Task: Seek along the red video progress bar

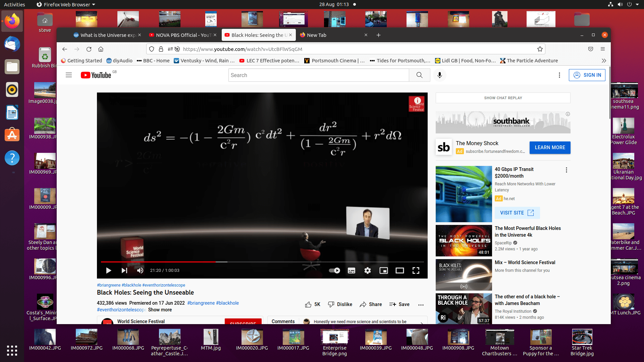Action: (x=262, y=262)
